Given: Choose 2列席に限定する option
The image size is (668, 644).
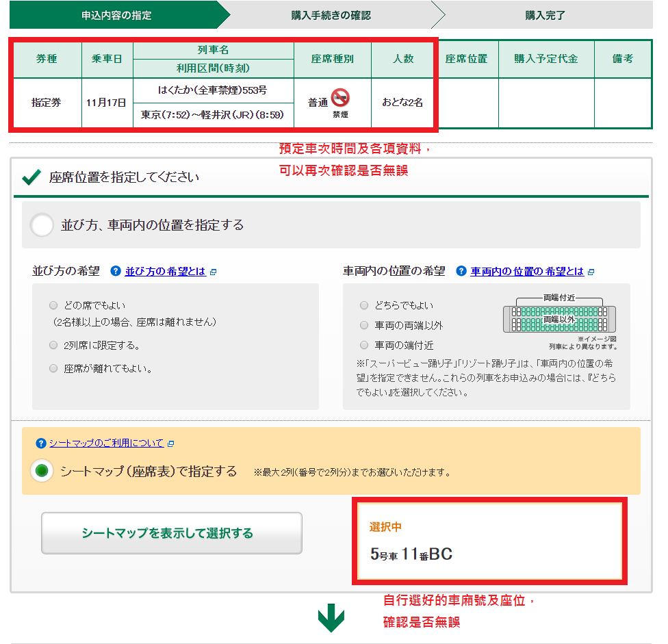Looking at the screenshot, I should pyautogui.click(x=53, y=345).
